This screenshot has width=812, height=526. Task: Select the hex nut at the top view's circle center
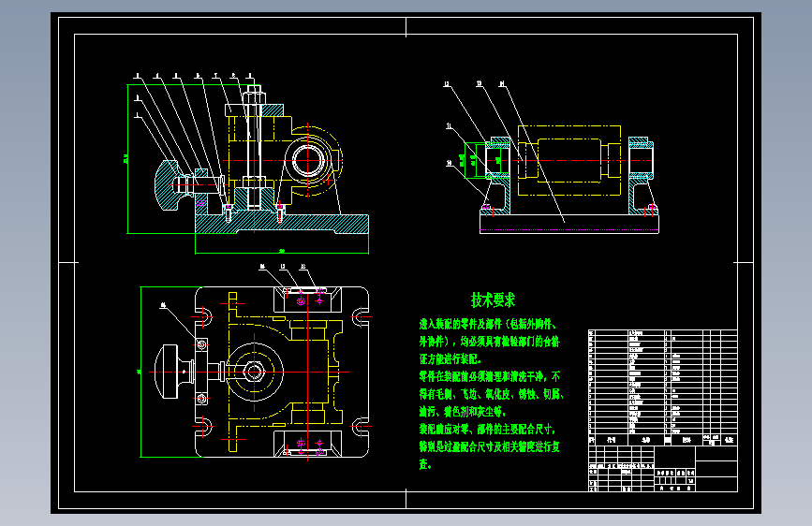(x=254, y=372)
